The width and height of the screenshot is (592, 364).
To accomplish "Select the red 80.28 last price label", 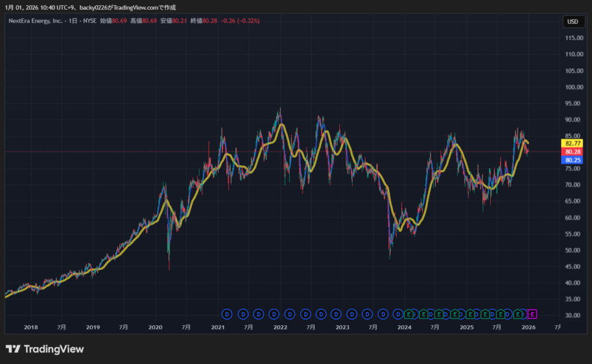I will pyautogui.click(x=573, y=151).
